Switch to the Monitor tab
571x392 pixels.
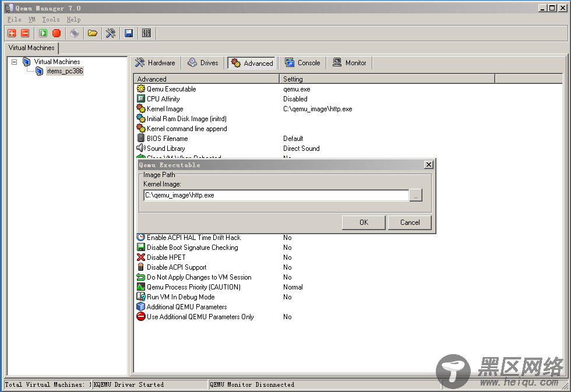pos(350,63)
